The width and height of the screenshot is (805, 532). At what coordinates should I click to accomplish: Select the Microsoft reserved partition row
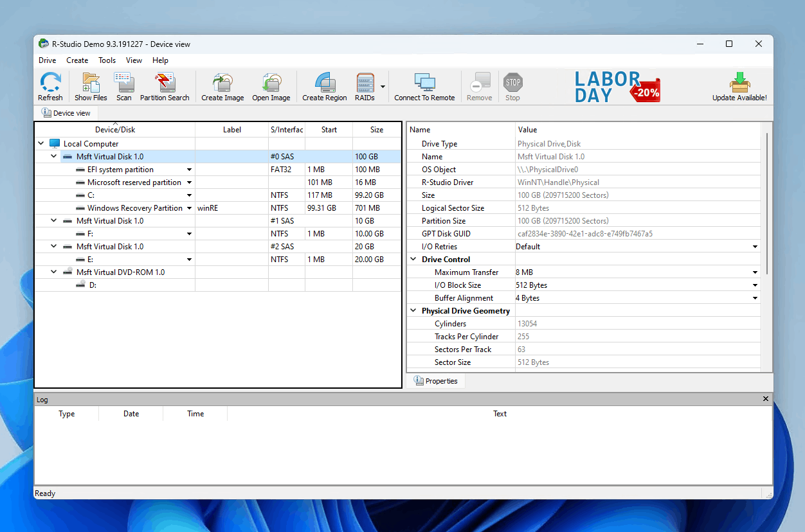(x=218, y=182)
